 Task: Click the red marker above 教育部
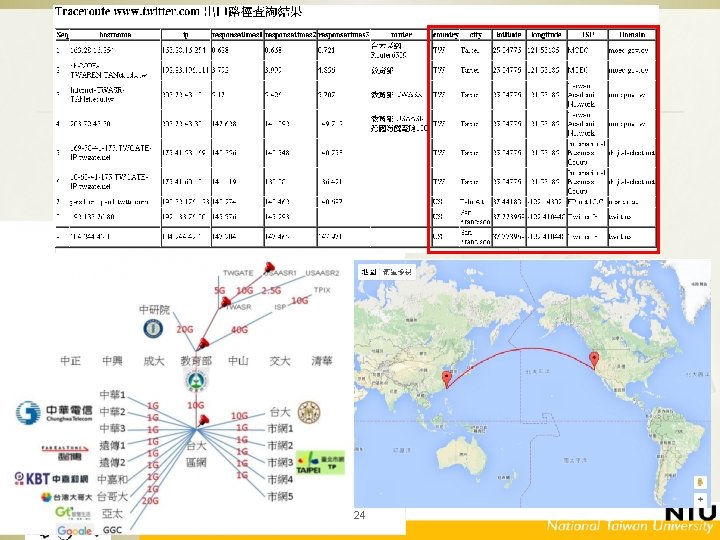202,343
